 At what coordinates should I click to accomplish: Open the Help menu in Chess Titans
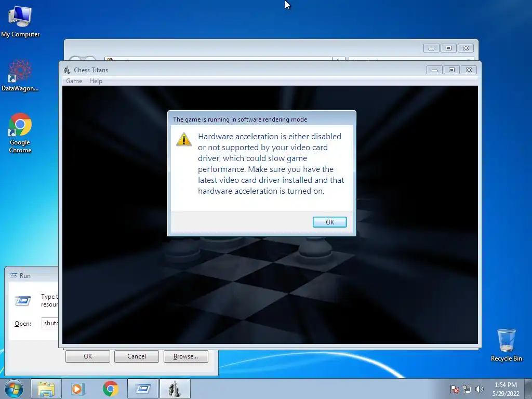tap(96, 81)
